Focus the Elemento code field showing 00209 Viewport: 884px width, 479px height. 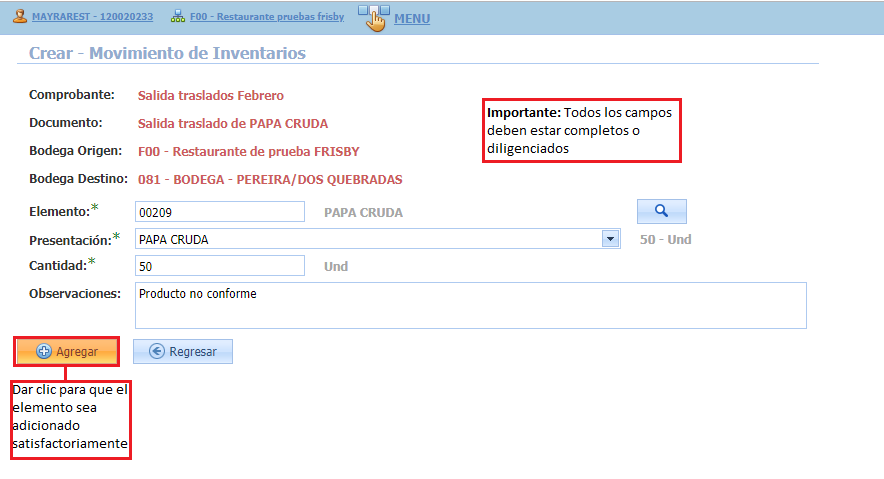pyautogui.click(x=220, y=212)
